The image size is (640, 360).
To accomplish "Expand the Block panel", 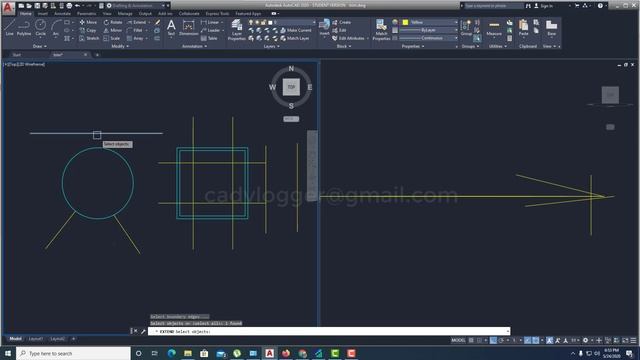I will 344,46.
